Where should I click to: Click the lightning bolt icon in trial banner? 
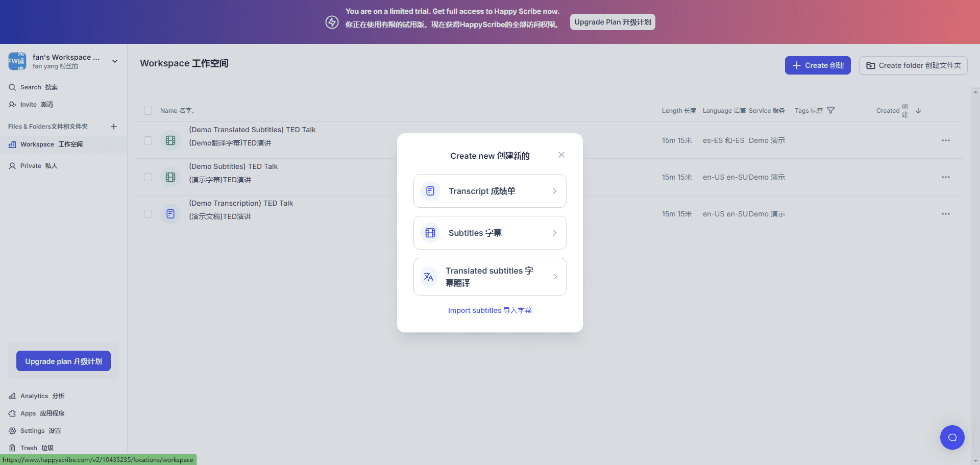coord(332,22)
